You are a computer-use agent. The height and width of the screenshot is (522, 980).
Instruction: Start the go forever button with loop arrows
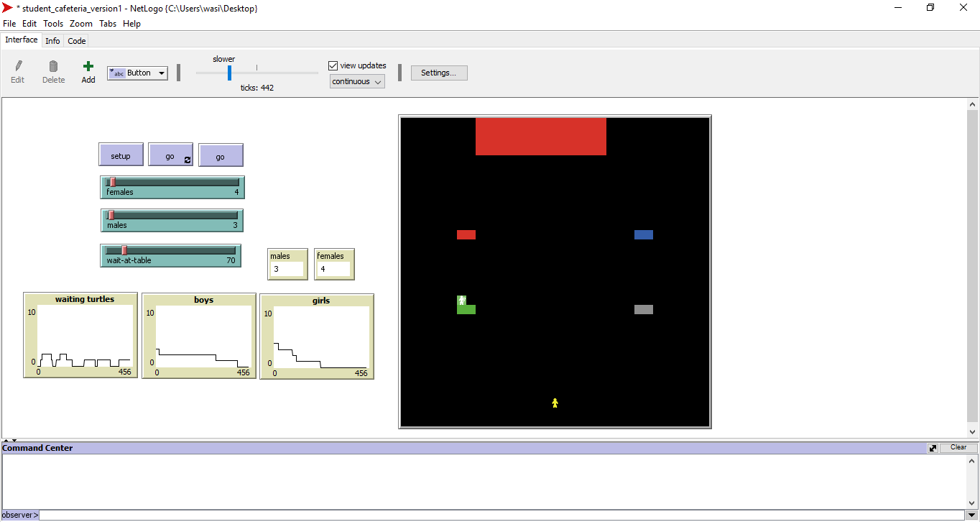(171, 155)
